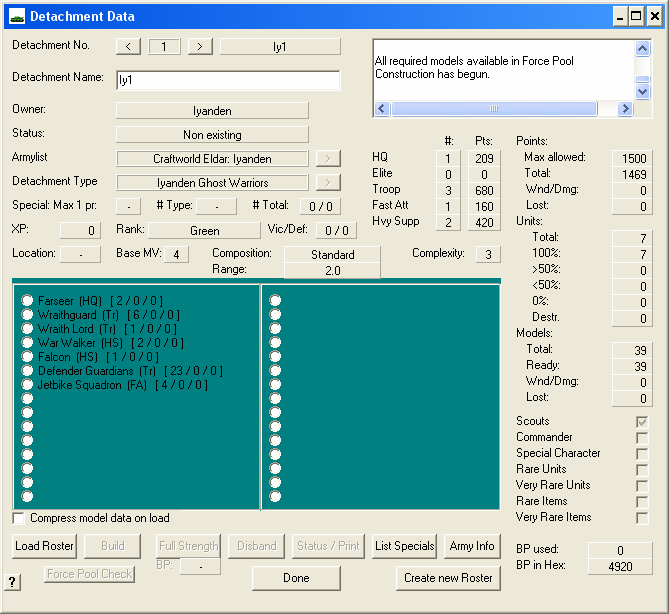Image resolution: width=669 pixels, height=614 pixels.
Task: Click the message box scroll left arrow
Action: click(382, 108)
